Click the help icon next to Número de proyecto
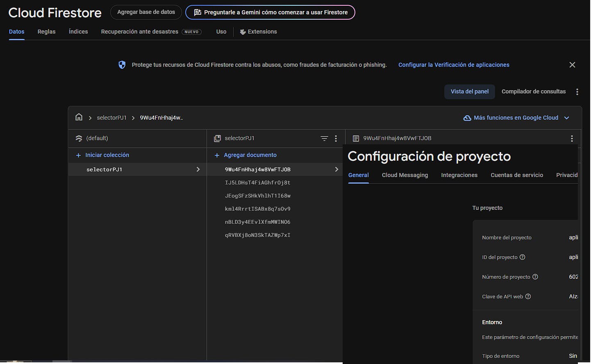591x364 pixels. coord(535,277)
